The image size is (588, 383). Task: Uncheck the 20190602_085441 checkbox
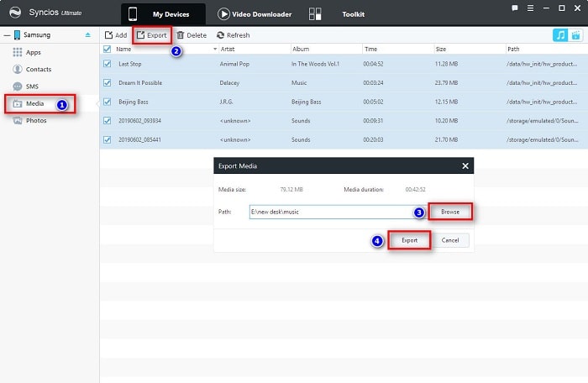tap(108, 139)
